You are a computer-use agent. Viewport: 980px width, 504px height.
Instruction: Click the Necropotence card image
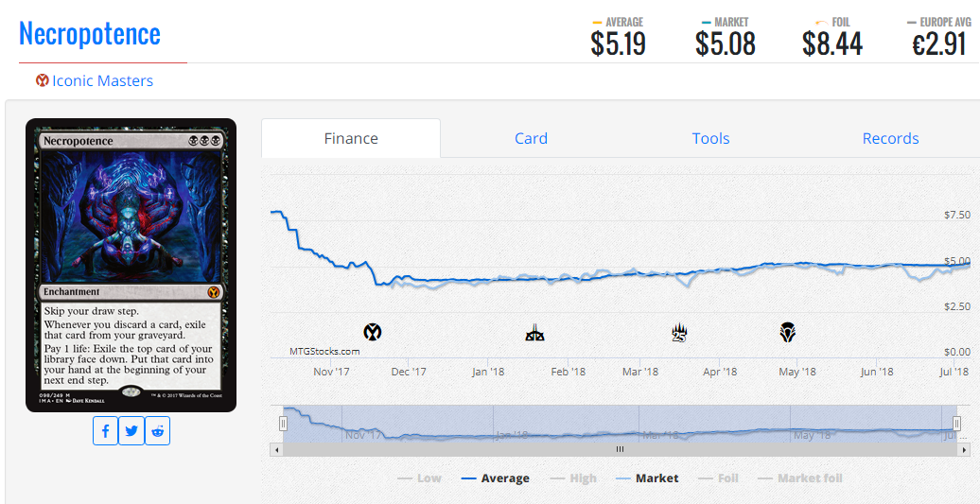tap(131, 265)
